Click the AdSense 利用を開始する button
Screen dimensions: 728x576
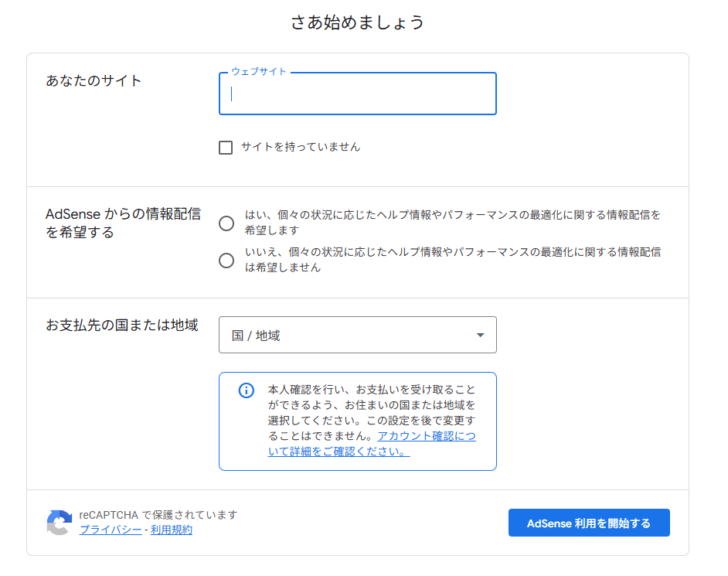(589, 523)
